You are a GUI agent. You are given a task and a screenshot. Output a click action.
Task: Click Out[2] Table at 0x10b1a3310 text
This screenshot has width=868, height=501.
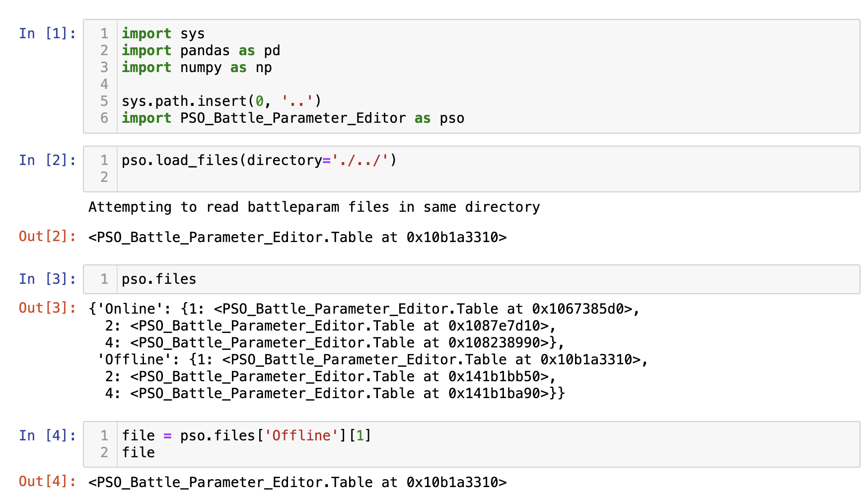pyautogui.click(x=297, y=237)
